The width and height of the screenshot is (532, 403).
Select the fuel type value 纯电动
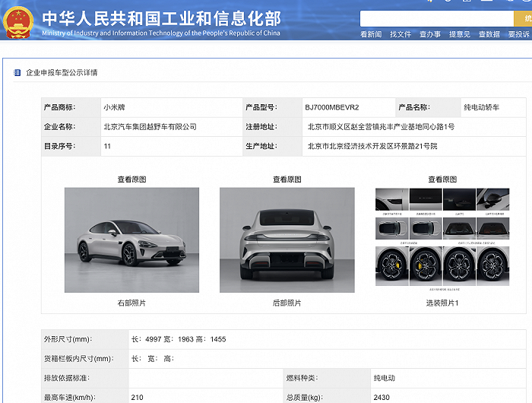click(x=384, y=378)
